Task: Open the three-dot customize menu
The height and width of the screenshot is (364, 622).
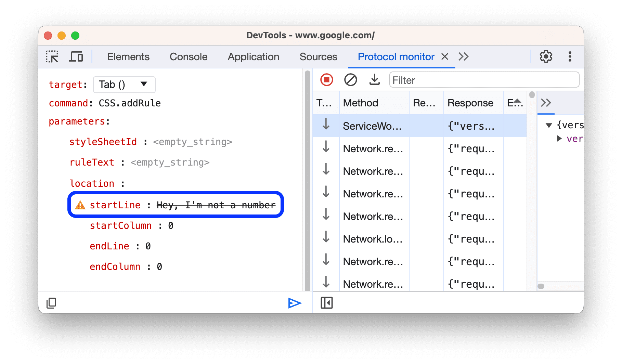Action: 570,56
